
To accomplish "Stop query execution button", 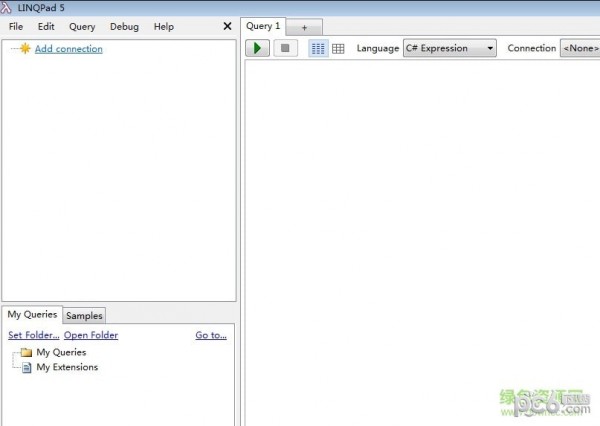I will [x=285, y=48].
